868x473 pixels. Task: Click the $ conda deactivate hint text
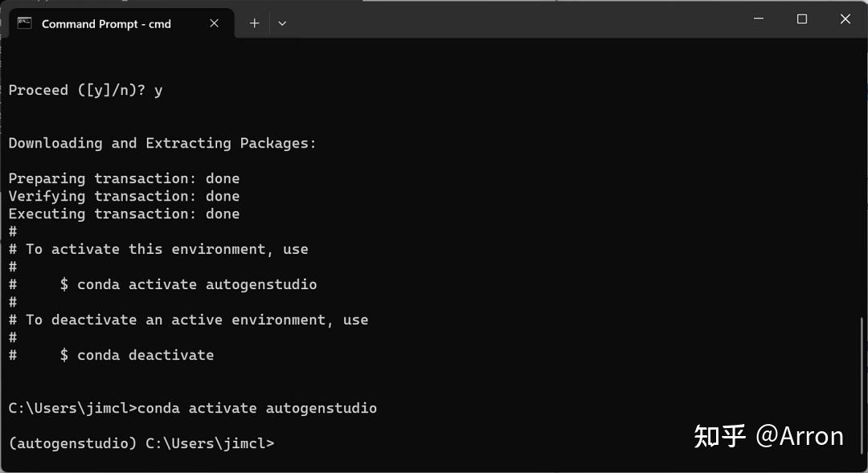tap(137, 354)
